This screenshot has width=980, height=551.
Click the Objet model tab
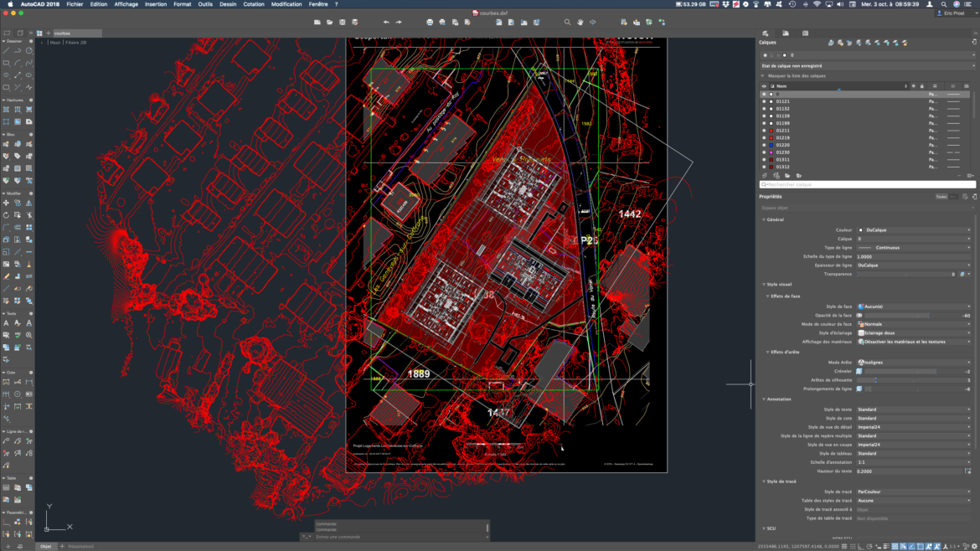(x=45, y=547)
